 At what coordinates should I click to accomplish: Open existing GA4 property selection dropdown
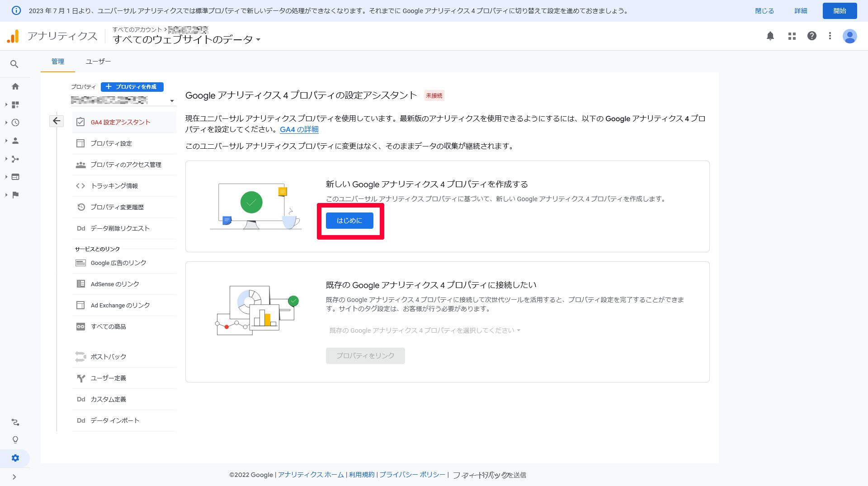coord(425,330)
